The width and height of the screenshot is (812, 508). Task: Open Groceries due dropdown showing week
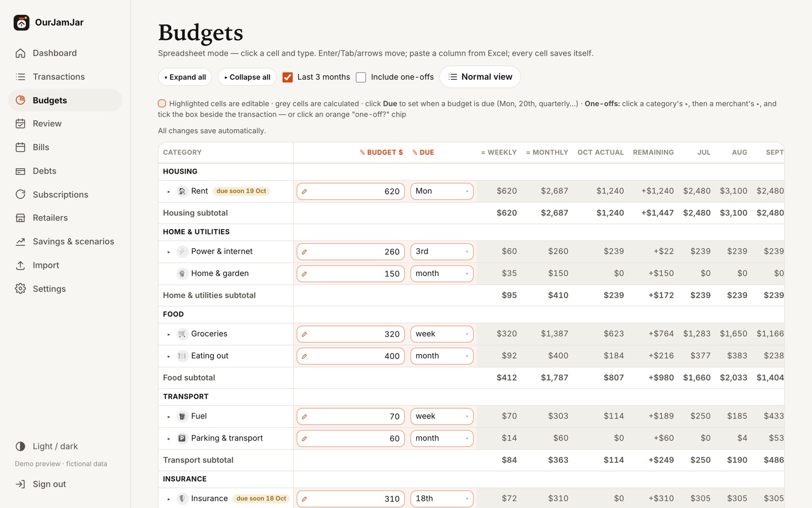pyautogui.click(x=442, y=334)
